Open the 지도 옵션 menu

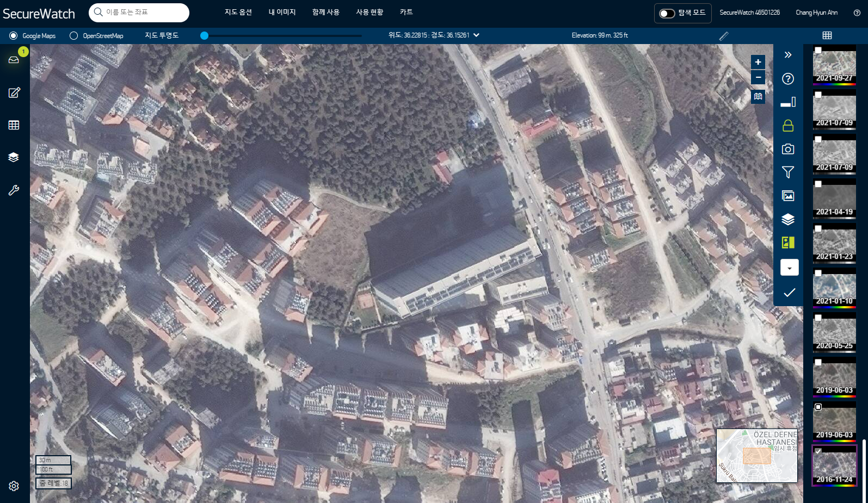pos(238,12)
